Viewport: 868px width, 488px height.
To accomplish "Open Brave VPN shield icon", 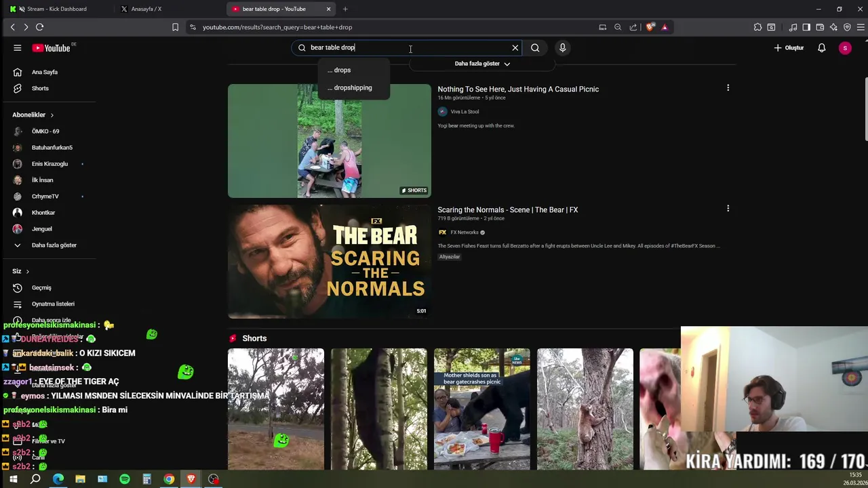I will [x=847, y=27].
